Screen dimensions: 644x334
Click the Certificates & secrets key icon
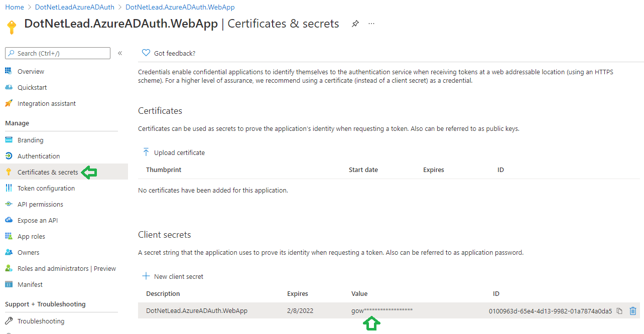8,172
